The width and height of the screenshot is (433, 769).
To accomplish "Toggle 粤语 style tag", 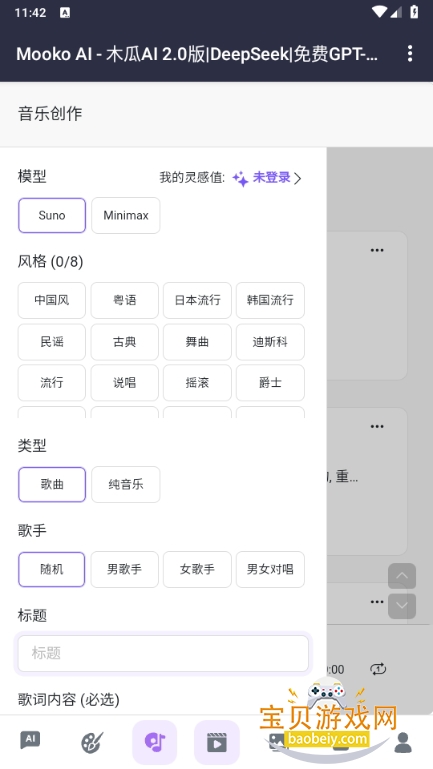I will pyautogui.click(x=125, y=300).
